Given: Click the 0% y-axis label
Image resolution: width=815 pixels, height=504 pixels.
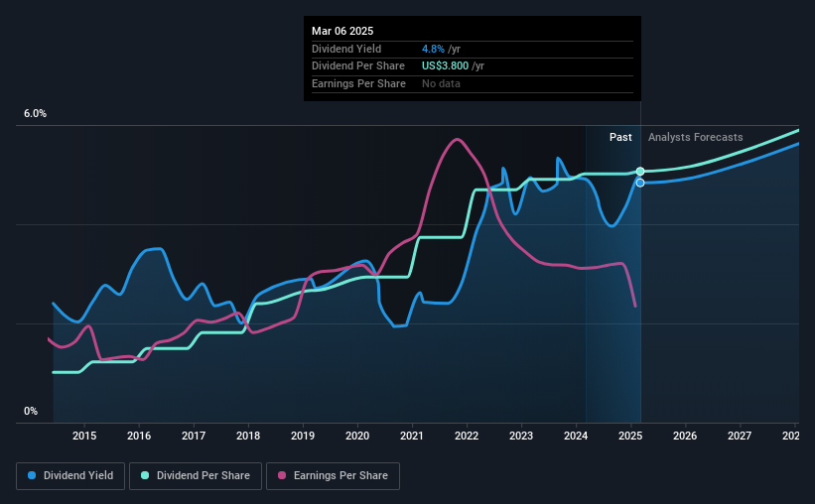Looking at the screenshot, I should pos(31,411).
